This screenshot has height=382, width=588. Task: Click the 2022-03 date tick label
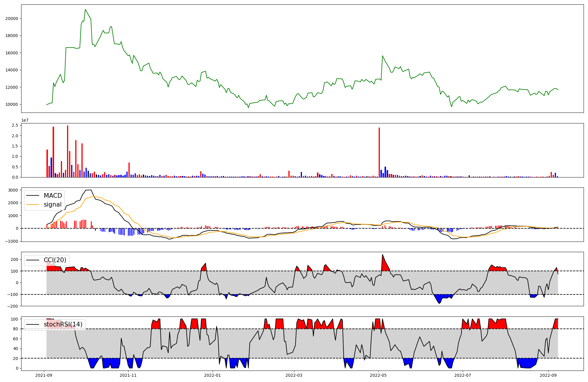point(294,375)
